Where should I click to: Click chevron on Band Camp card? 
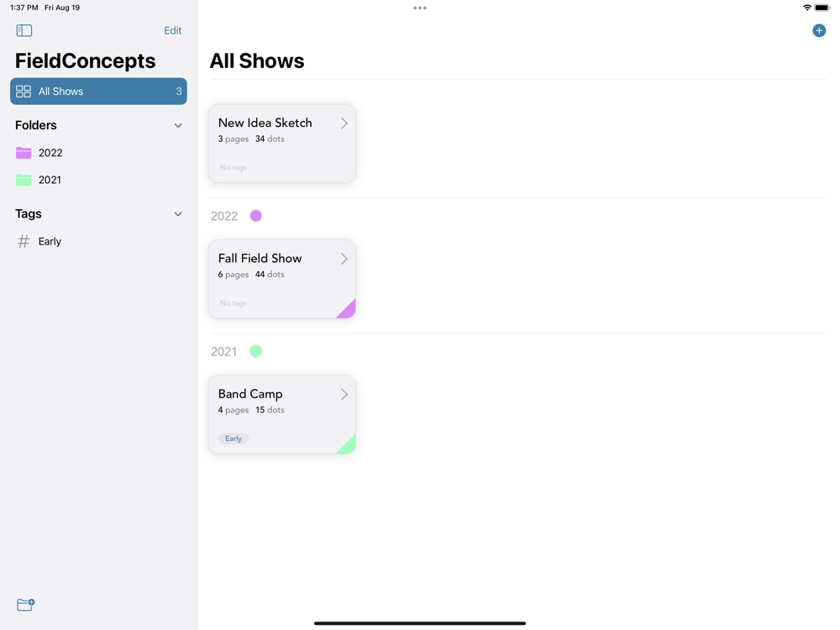point(344,394)
